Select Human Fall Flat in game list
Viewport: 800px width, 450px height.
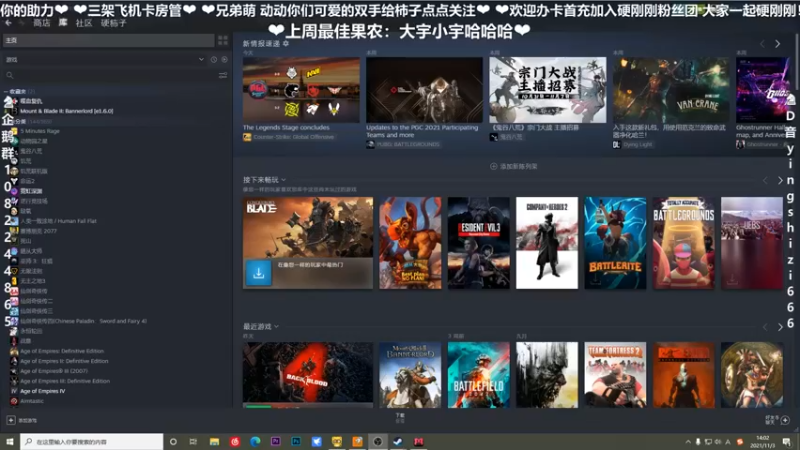(x=58, y=221)
